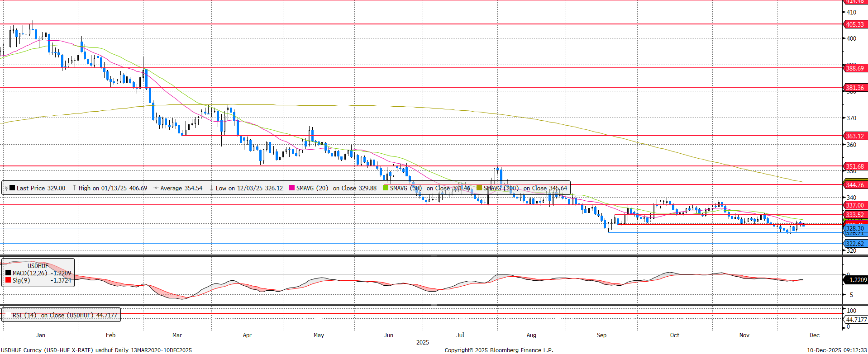Click the black Last Price legend swatch
868x354 pixels.
click(x=12, y=188)
